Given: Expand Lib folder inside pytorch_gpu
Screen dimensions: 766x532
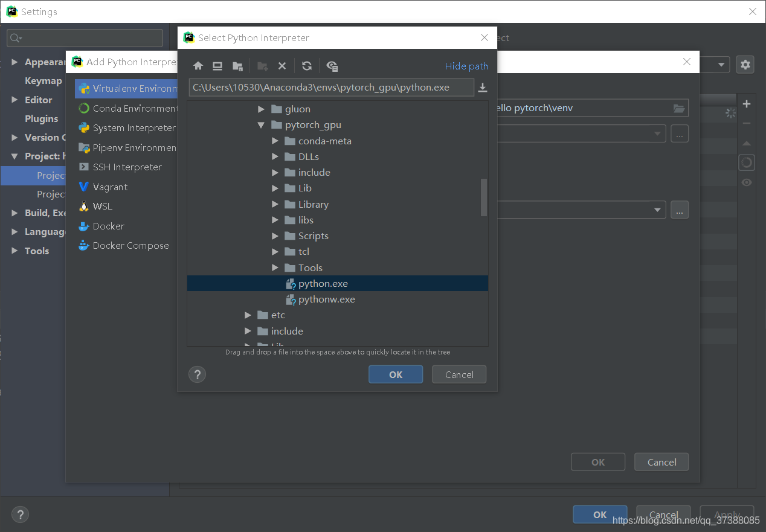Looking at the screenshot, I should (275, 188).
